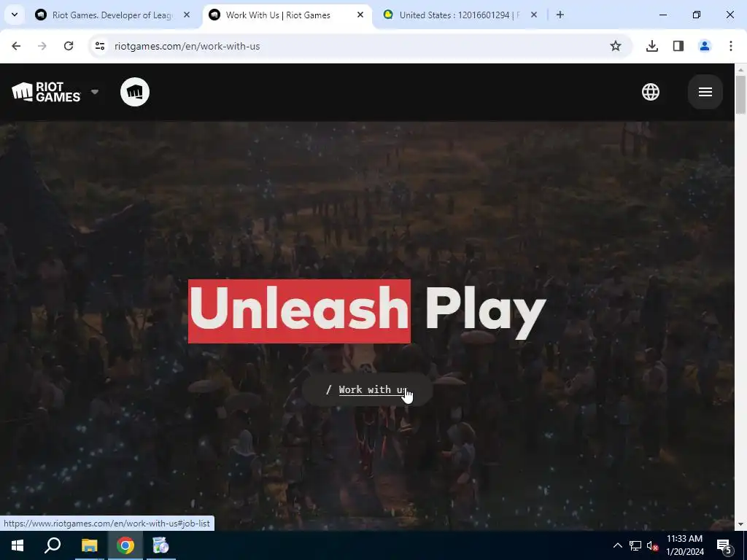Click the 'Unleash' highlighted headline word

(299, 311)
